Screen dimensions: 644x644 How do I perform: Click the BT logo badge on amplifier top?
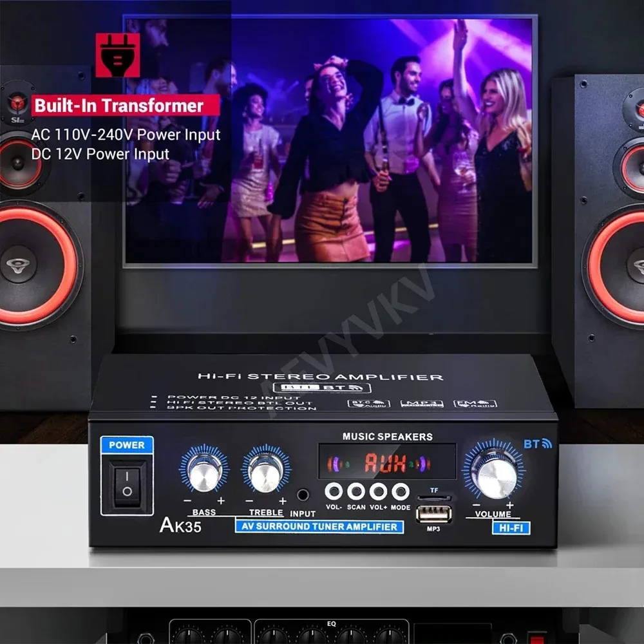click(322, 388)
